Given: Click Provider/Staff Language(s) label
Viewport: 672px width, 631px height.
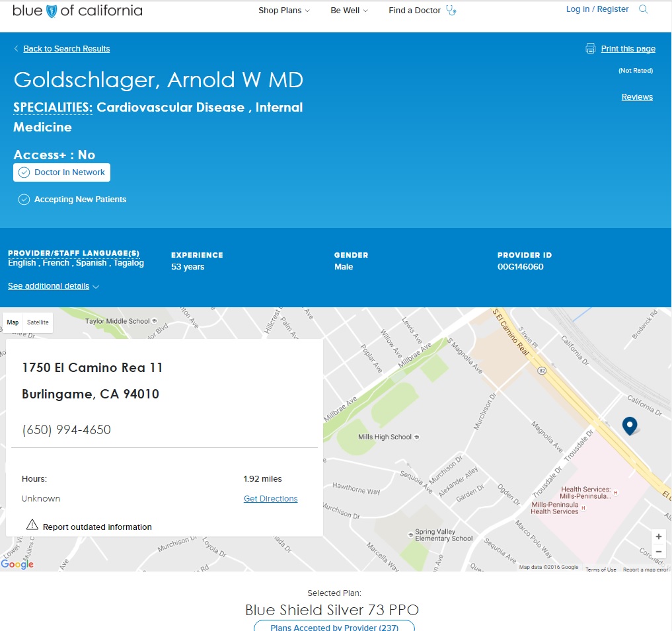Looking at the screenshot, I should click(74, 253).
